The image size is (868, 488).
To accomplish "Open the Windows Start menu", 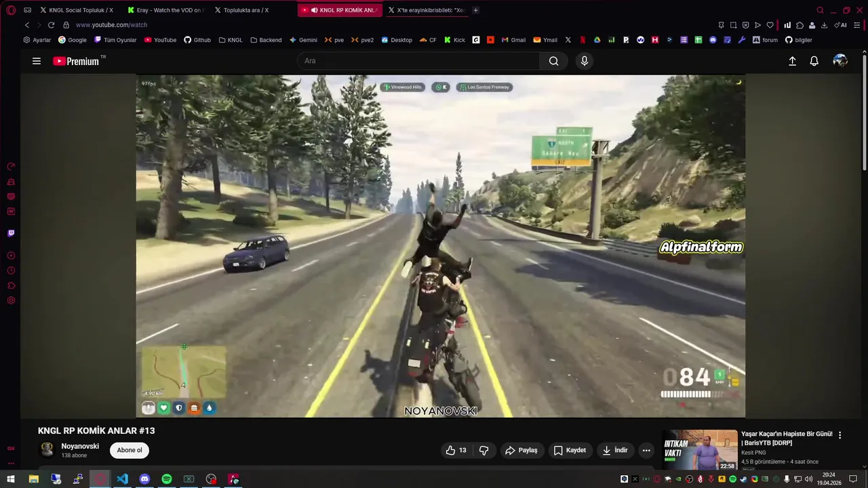I will point(11,479).
